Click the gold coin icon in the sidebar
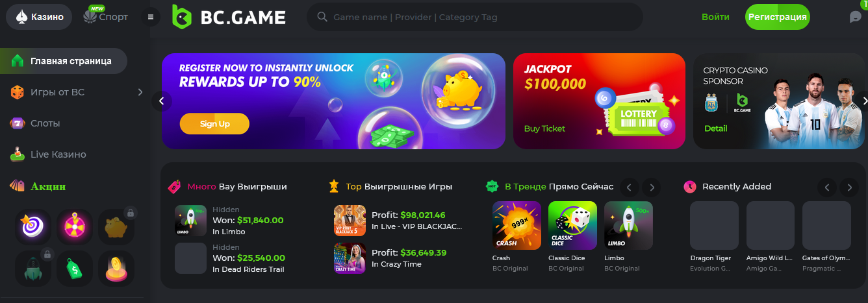 click(x=116, y=269)
